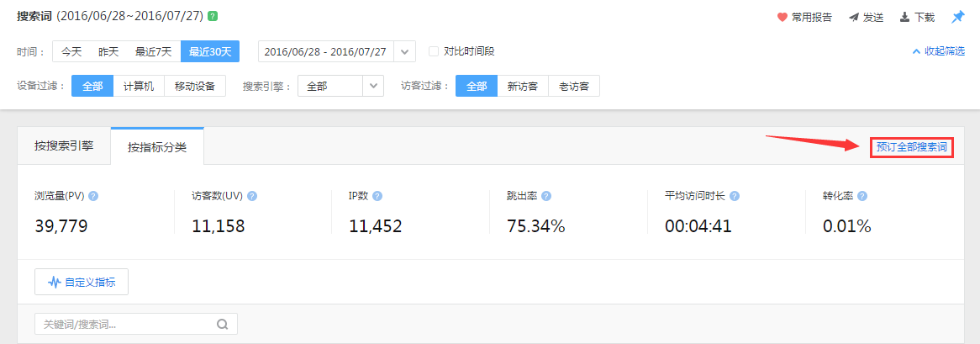Click help icon next to IP数

click(377, 196)
